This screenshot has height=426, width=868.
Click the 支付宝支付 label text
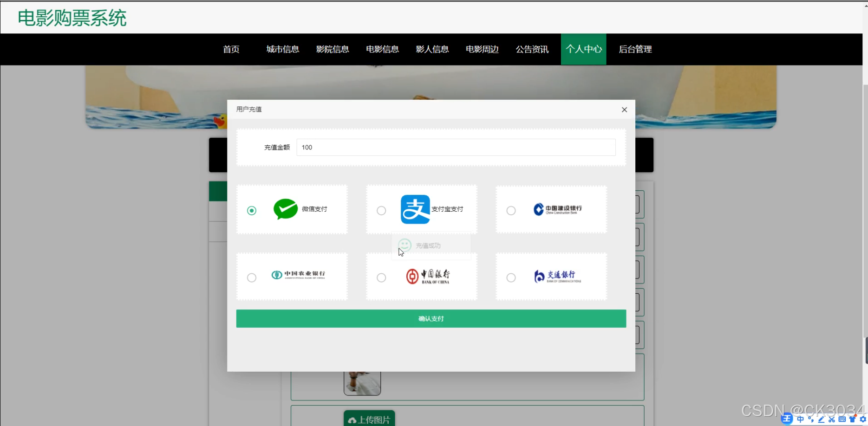[447, 209]
